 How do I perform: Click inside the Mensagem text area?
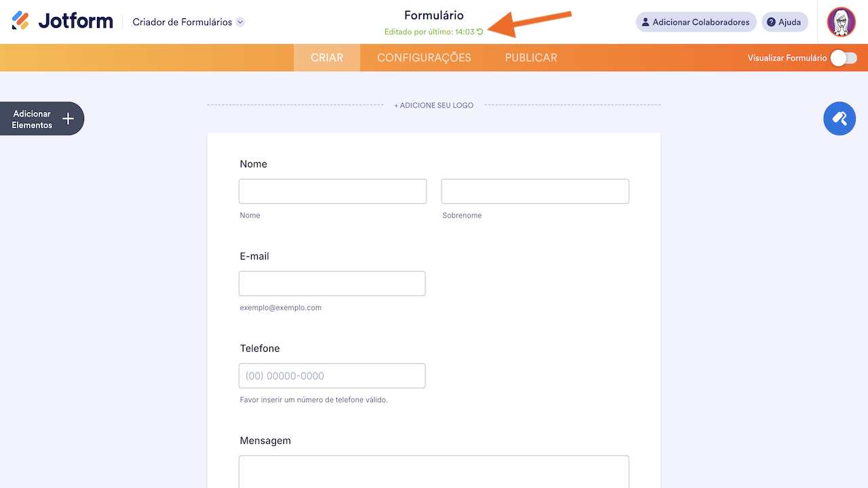coord(434,472)
